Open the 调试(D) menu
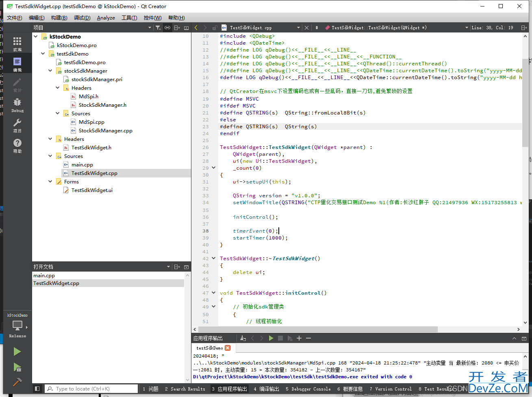532x397 pixels. point(82,18)
